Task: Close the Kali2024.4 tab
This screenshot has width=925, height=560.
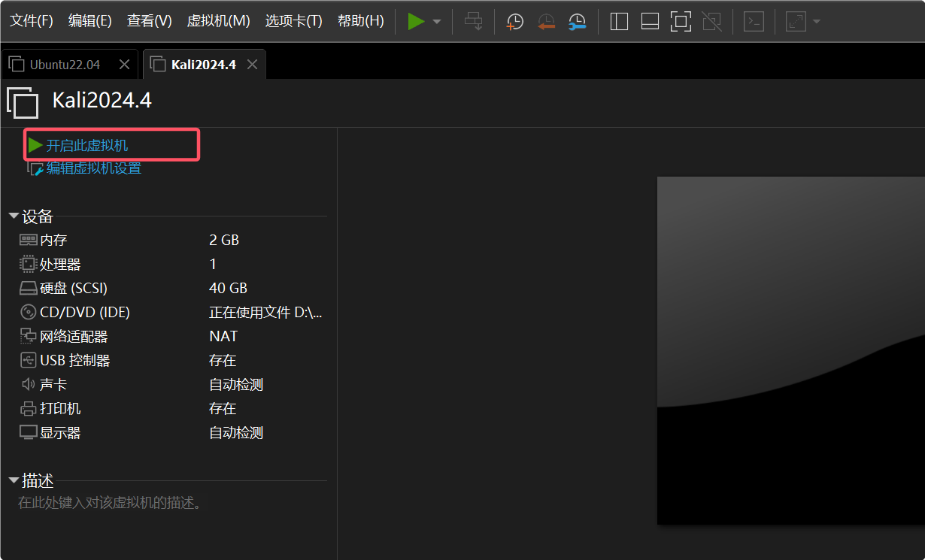Action: [253, 65]
